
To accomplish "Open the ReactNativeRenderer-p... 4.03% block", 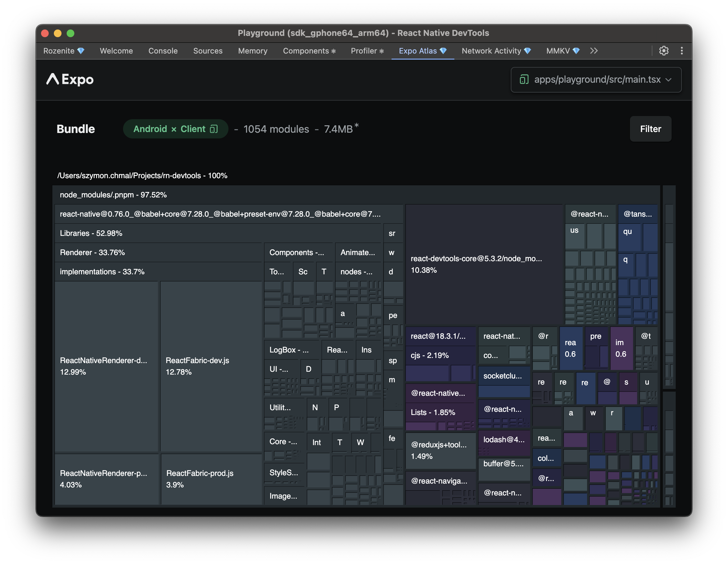I will tap(106, 479).
